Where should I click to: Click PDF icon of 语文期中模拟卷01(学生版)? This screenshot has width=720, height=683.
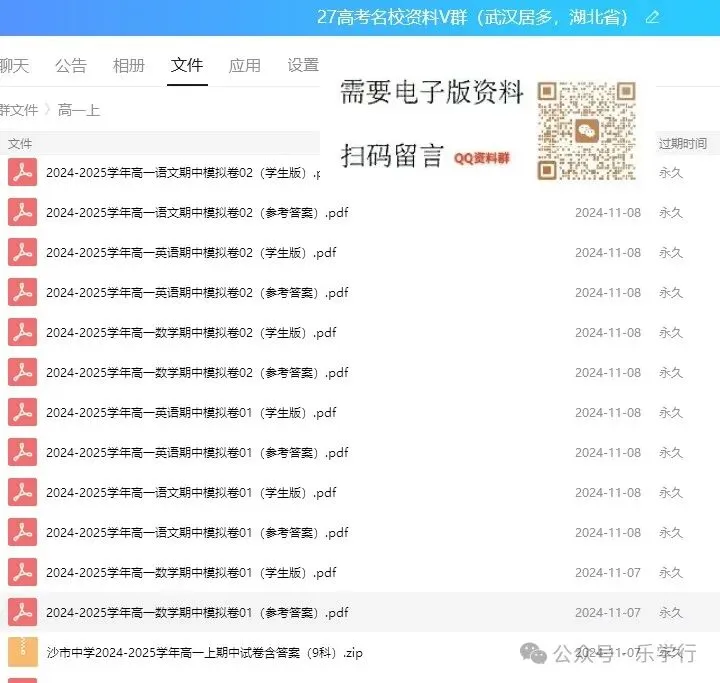click(22, 492)
